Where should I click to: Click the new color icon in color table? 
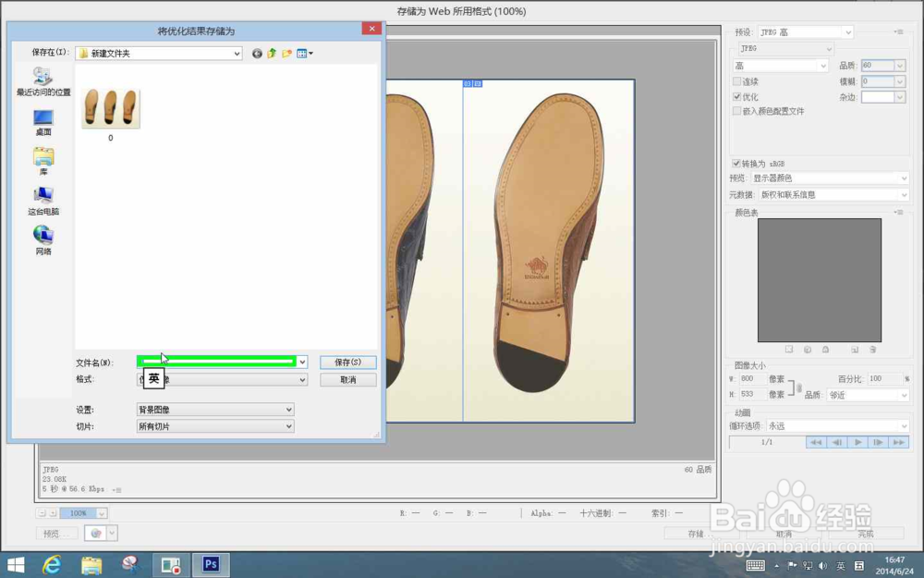coord(855,350)
